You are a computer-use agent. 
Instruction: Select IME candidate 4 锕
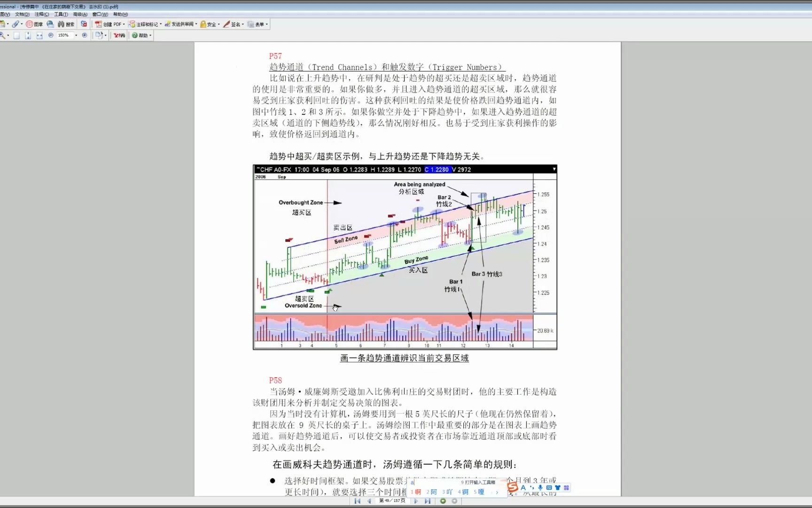[x=463, y=492]
